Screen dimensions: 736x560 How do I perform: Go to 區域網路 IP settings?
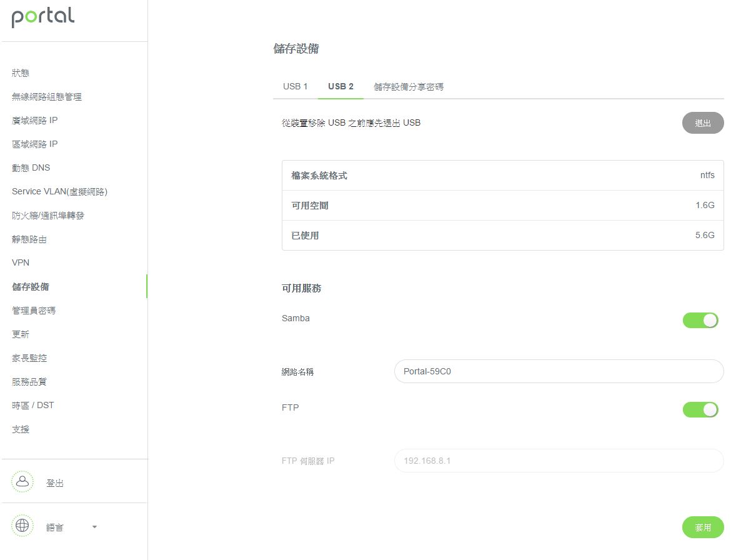click(35, 144)
